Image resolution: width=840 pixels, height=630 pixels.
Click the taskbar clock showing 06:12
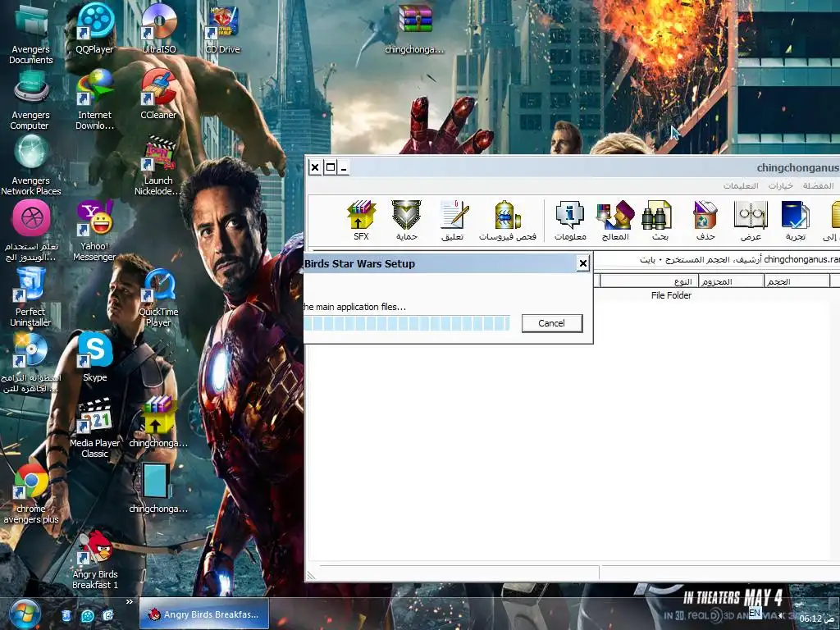(818, 619)
